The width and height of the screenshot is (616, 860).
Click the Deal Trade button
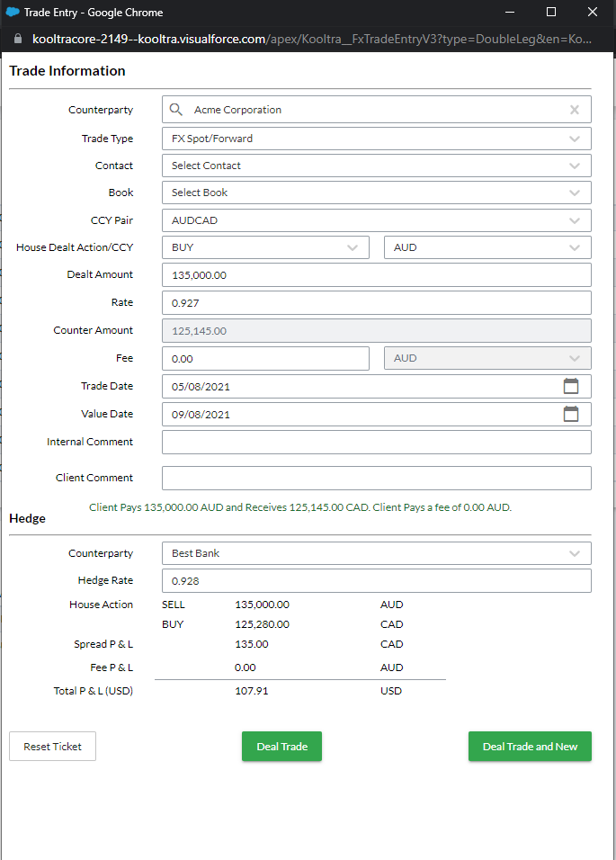point(281,747)
